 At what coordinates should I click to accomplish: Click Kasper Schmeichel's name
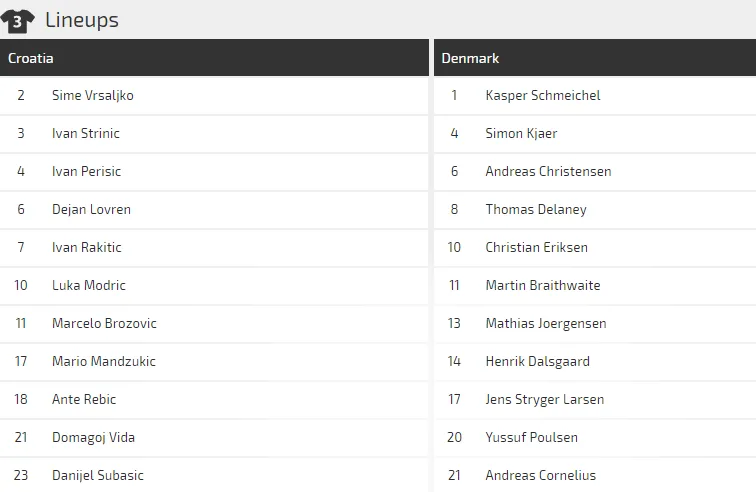543,95
